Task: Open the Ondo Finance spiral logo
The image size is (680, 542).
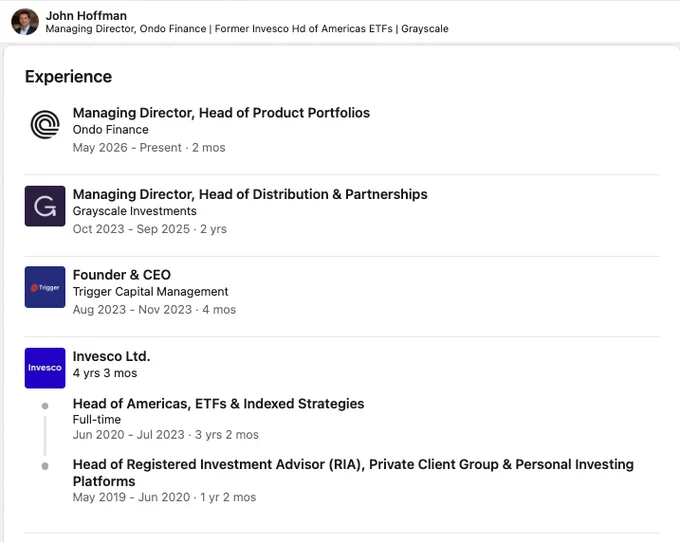Action: click(45, 124)
